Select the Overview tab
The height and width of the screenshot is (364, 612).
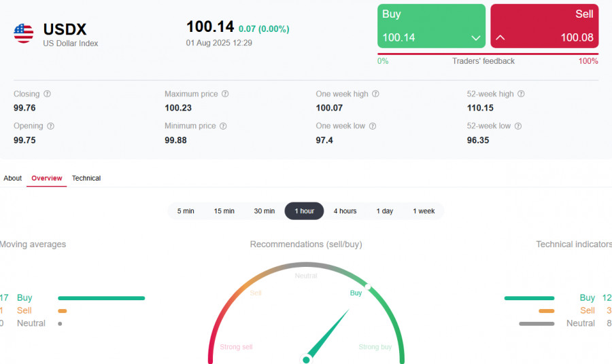(x=47, y=178)
